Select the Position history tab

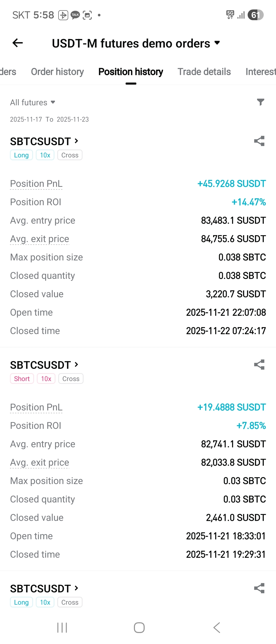click(x=131, y=72)
